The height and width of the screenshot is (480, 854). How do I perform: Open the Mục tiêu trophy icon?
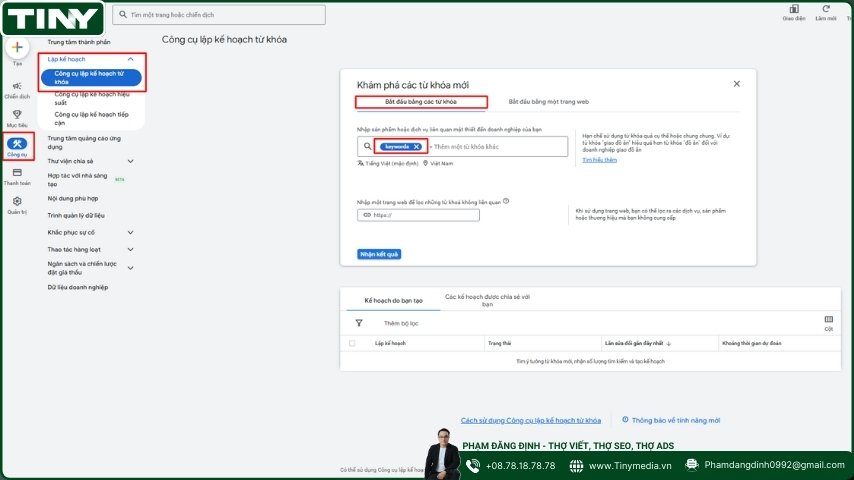pyautogui.click(x=17, y=117)
